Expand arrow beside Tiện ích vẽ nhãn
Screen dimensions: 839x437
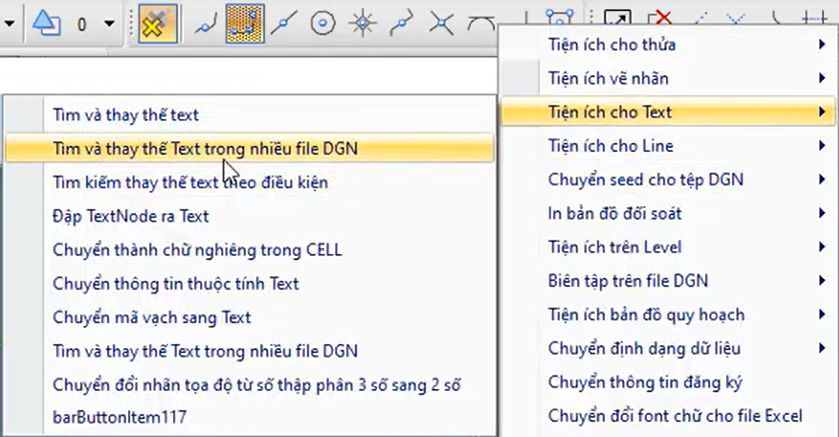[x=822, y=78]
